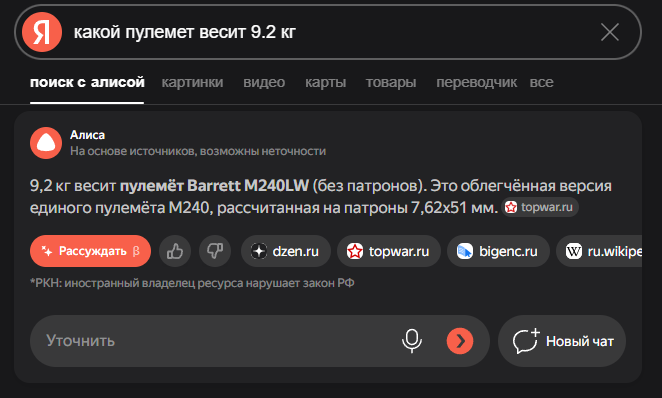Send the follow-up with the orange arrow
Screen dimensions: 662x398
(x=460, y=341)
